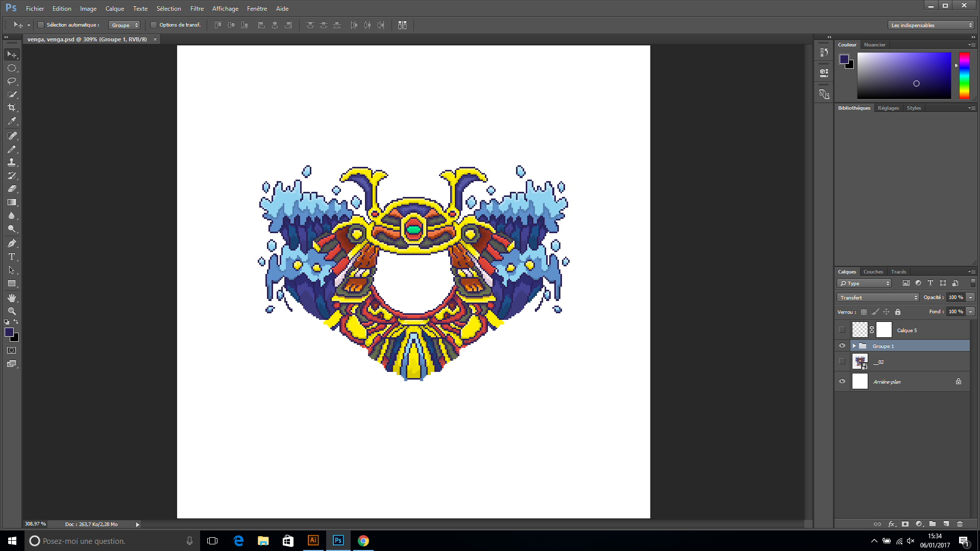980x551 pixels.
Task: Switch to the Couches tab
Action: pyautogui.click(x=873, y=272)
